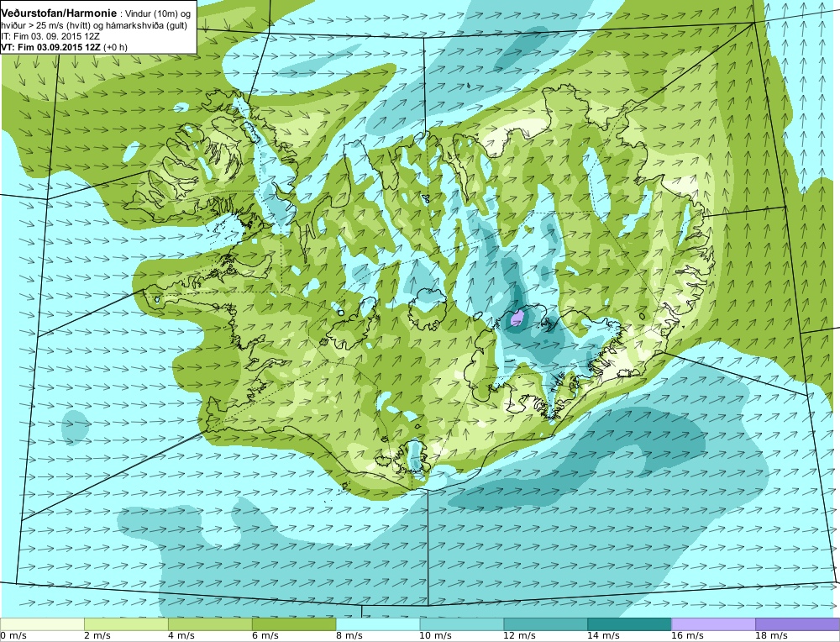Click the 'IT: Fim 03. 09. 2015 12Z' line
The image size is (840, 642).
click(50, 36)
